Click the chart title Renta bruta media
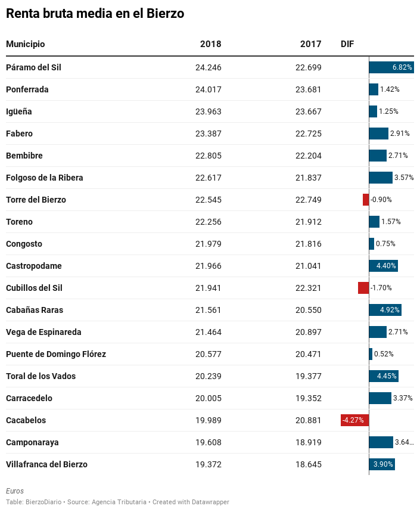The height and width of the screenshot is (512, 420). [95, 14]
